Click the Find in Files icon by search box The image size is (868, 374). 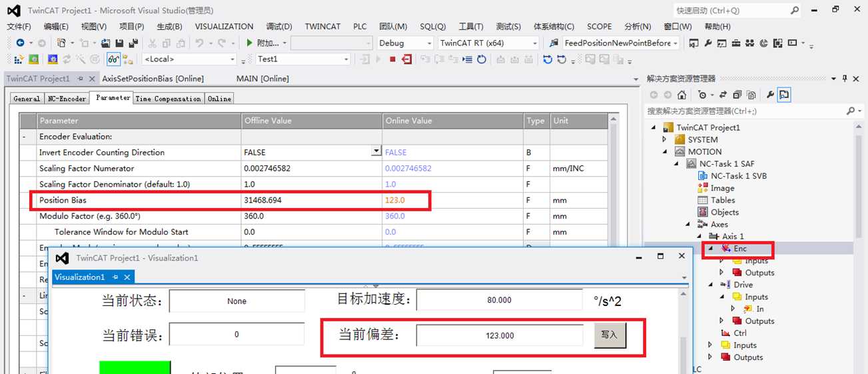click(x=554, y=43)
